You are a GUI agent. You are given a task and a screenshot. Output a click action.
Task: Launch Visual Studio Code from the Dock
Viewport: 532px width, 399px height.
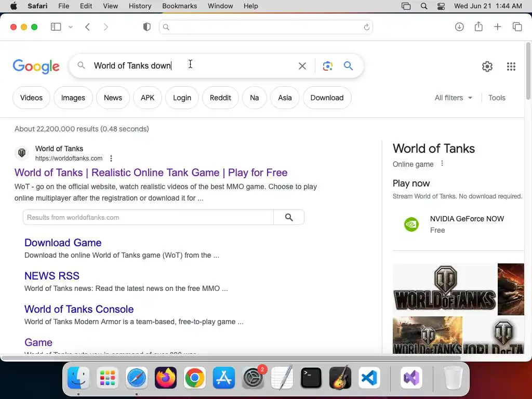click(369, 378)
